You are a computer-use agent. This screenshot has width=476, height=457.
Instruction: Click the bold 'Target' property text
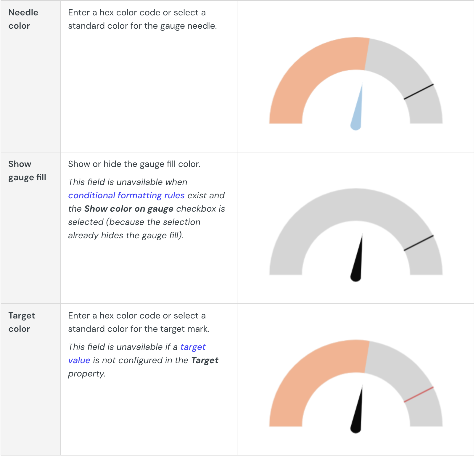point(205,360)
